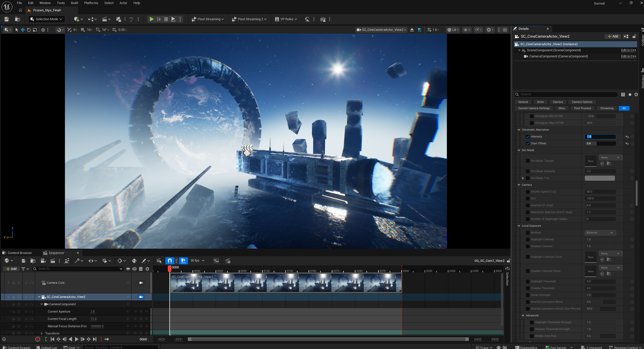This screenshot has height=349, width=644.
Task: Enable the Dirt Mask Intensity checkbox
Action: click(x=528, y=171)
